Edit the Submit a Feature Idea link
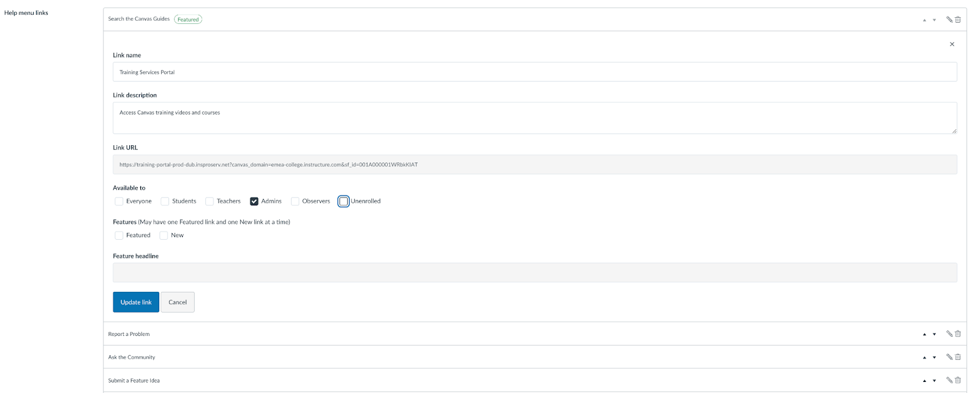This screenshot has height=393, width=980. coord(949,380)
